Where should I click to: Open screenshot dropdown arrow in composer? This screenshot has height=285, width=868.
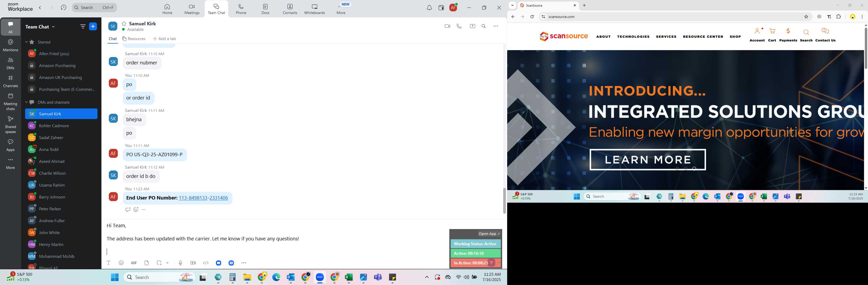click(167, 263)
